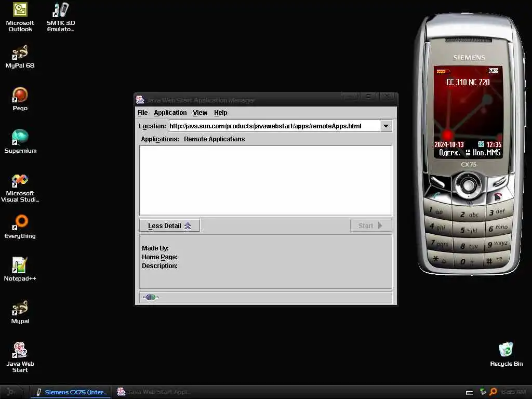Select the Supermium browser icon
The image size is (532, 399).
20,142
